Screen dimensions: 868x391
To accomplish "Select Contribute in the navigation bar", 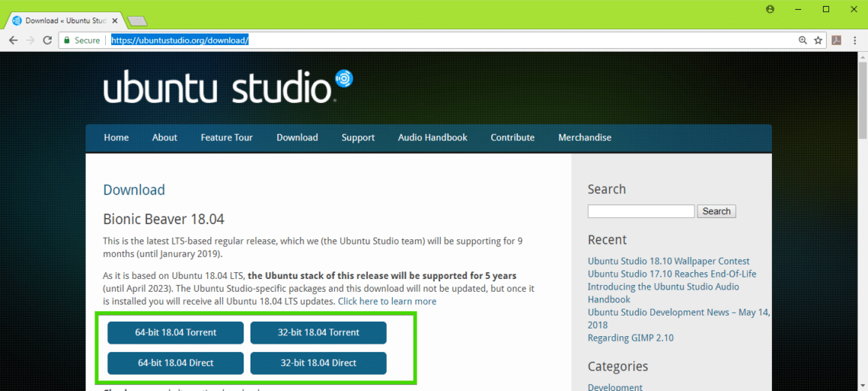I will pyautogui.click(x=512, y=138).
